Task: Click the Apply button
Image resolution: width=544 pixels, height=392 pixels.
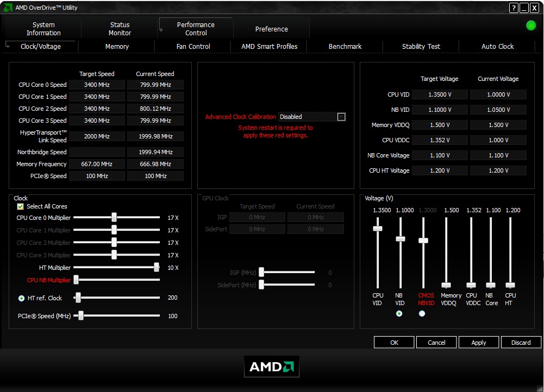Action: point(479,343)
